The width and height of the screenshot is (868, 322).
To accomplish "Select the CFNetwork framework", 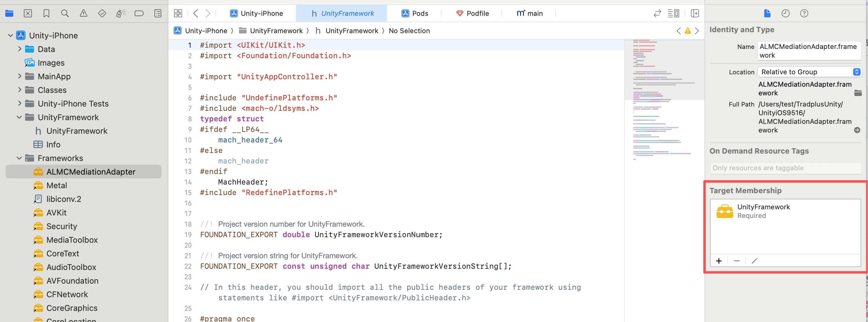I will click(67, 294).
